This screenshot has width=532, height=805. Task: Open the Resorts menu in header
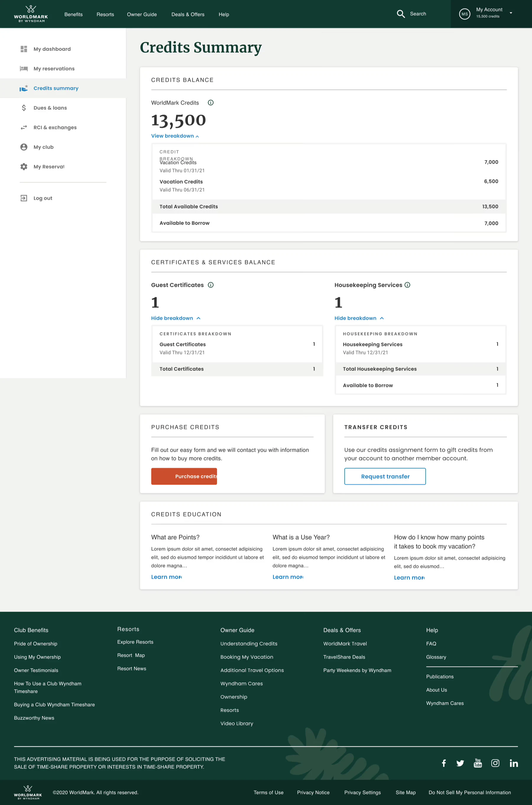tap(105, 14)
